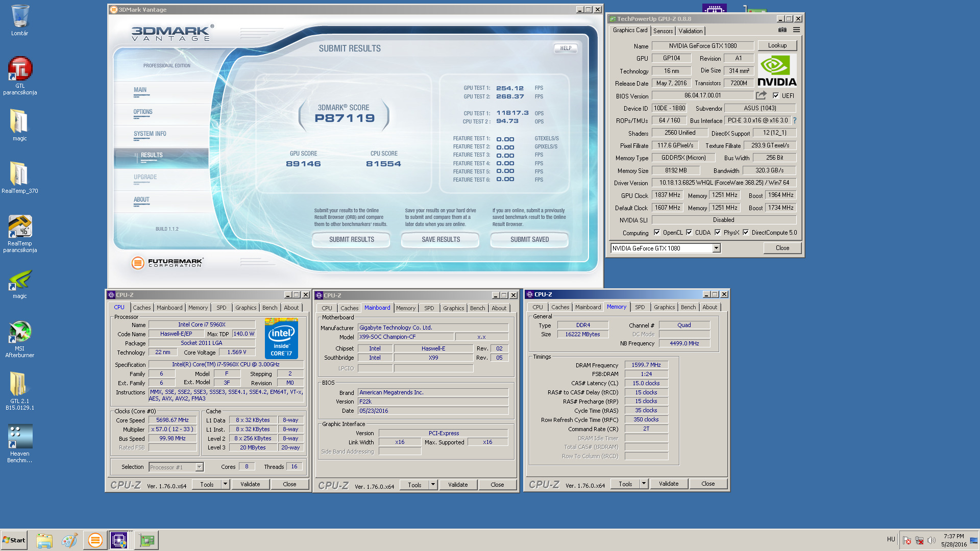The width and height of the screenshot is (980, 551).
Task: Click the SUBMIT RESULTS button
Action: [x=351, y=240]
